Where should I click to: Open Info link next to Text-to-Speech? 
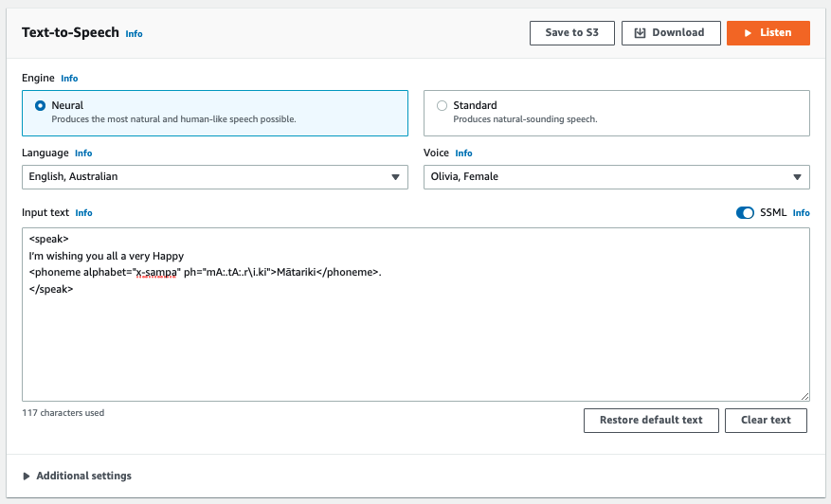[134, 34]
